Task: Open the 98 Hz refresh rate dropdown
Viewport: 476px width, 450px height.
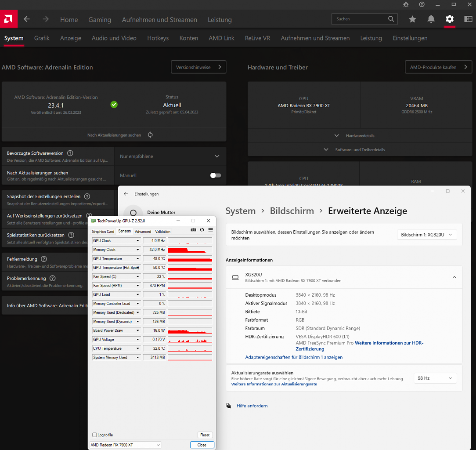Action: click(x=435, y=378)
